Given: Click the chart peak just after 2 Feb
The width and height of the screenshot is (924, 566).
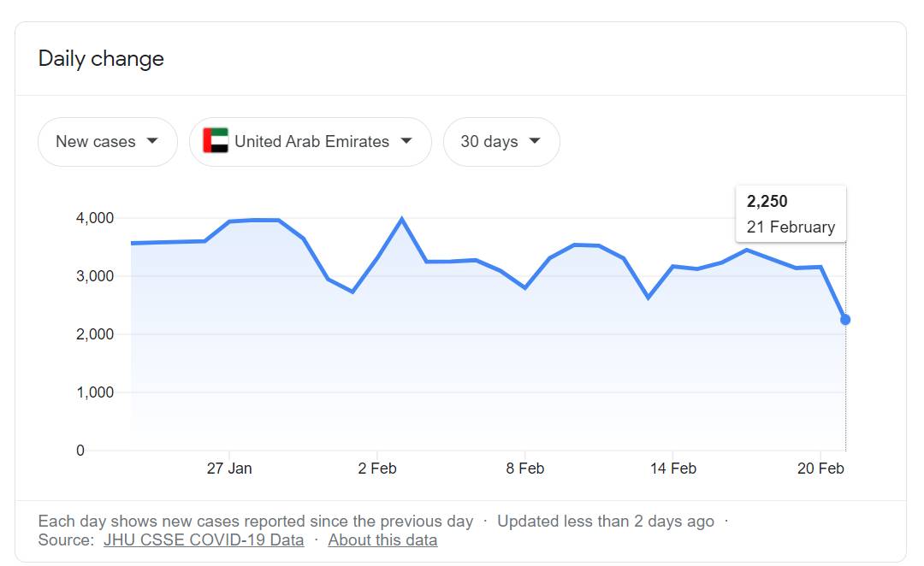Looking at the screenshot, I should (401, 219).
